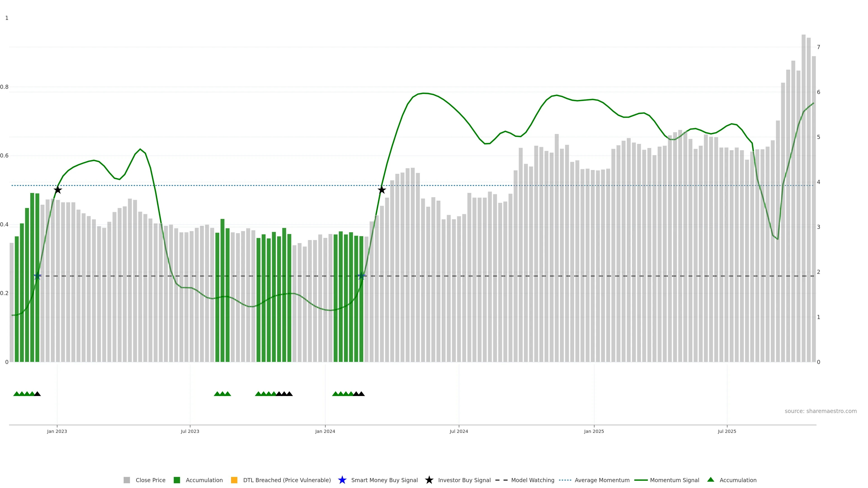
Task: Click the Jul 2024 x-axis label
Action: [x=459, y=432]
